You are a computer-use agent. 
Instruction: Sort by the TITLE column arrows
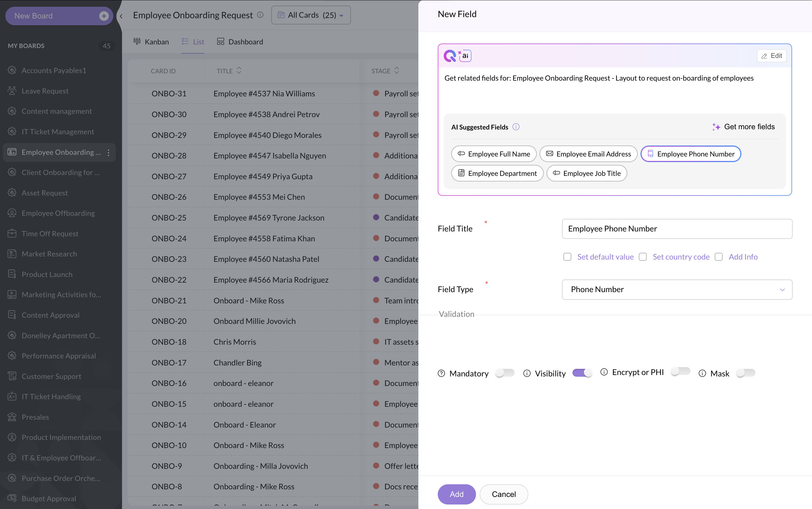(239, 71)
